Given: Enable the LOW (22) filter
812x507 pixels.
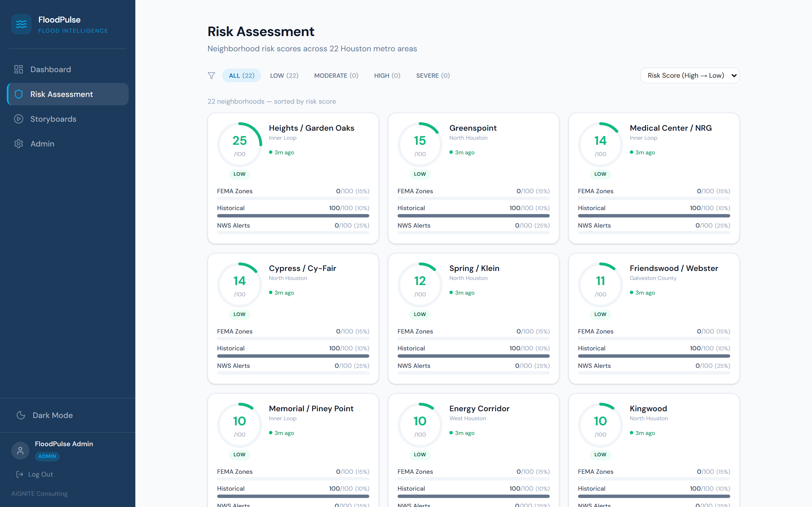Looking at the screenshot, I should pyautogui.click(x=284, y=75).
